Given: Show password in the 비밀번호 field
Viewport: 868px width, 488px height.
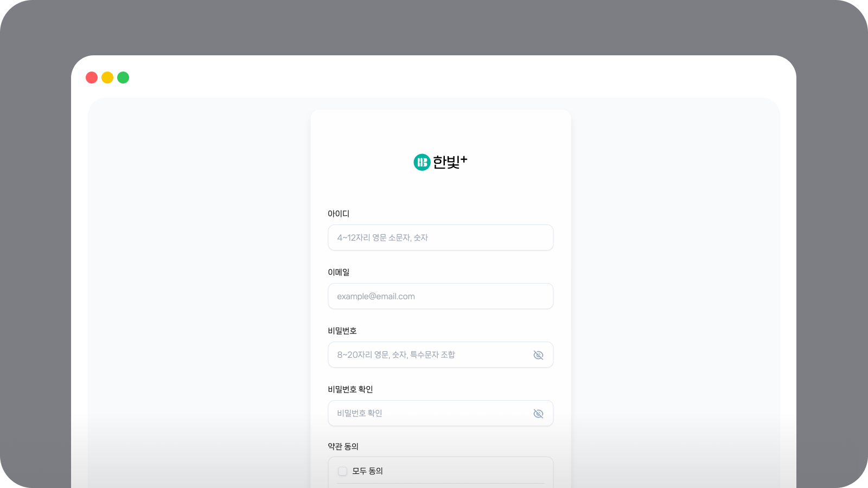Looking at the screenshot, I should 538,355.
